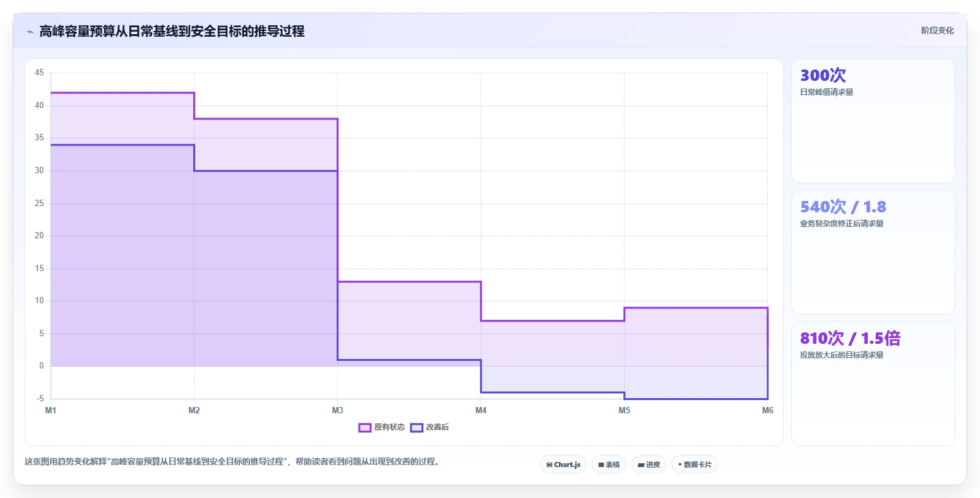Screen dimensions: 980x498
Task: Click the M5 x-axis label
Action: click(624, 411)
